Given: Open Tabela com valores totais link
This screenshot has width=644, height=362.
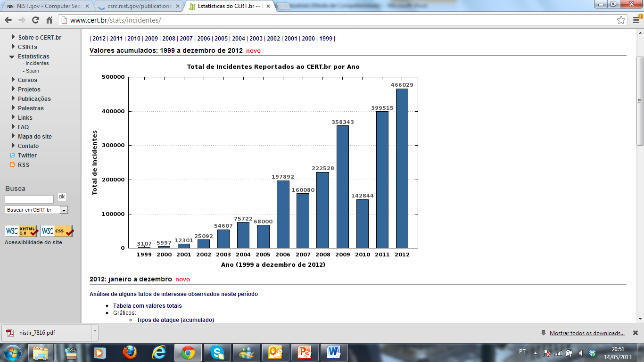Looking at the screenshot, I should pyautogui.click(x=148, y=306).
